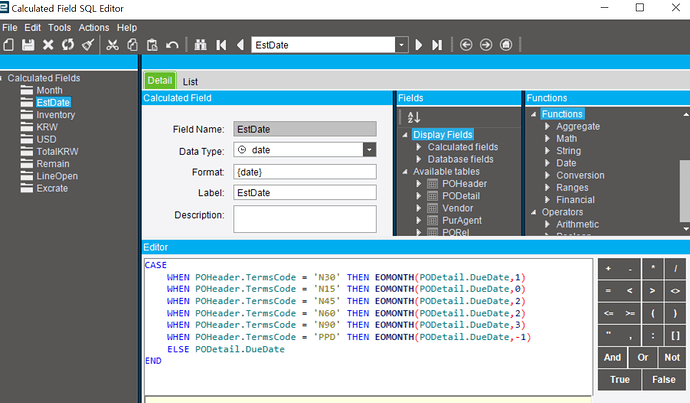Open the Data Type dropdown
Screen dimensions: 690x403
[368, 150]
